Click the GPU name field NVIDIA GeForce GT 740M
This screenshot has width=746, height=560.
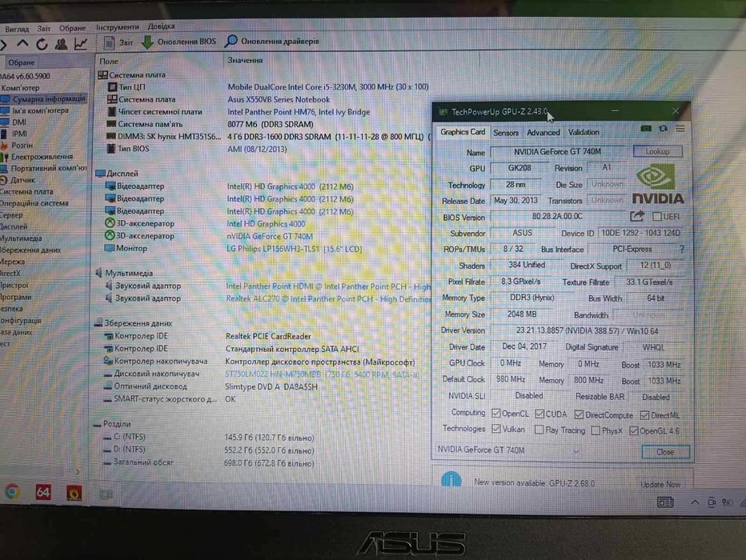click(x=557, y=152)
